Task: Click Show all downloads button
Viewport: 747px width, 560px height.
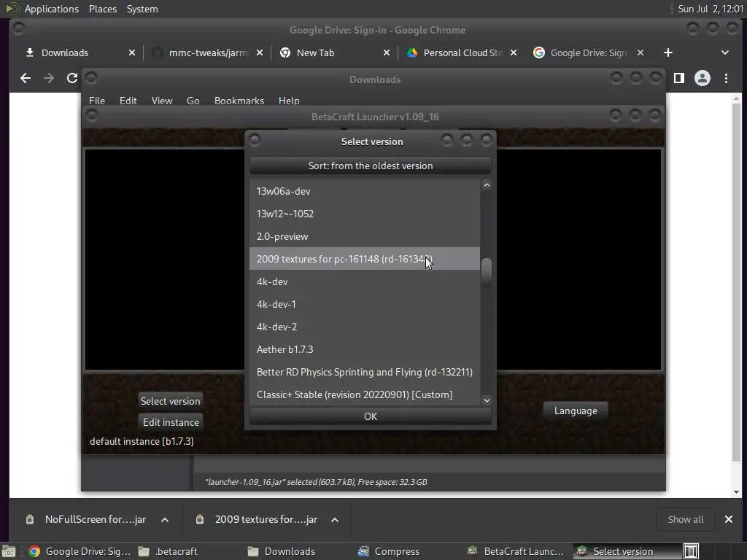Action: [686, 519]
